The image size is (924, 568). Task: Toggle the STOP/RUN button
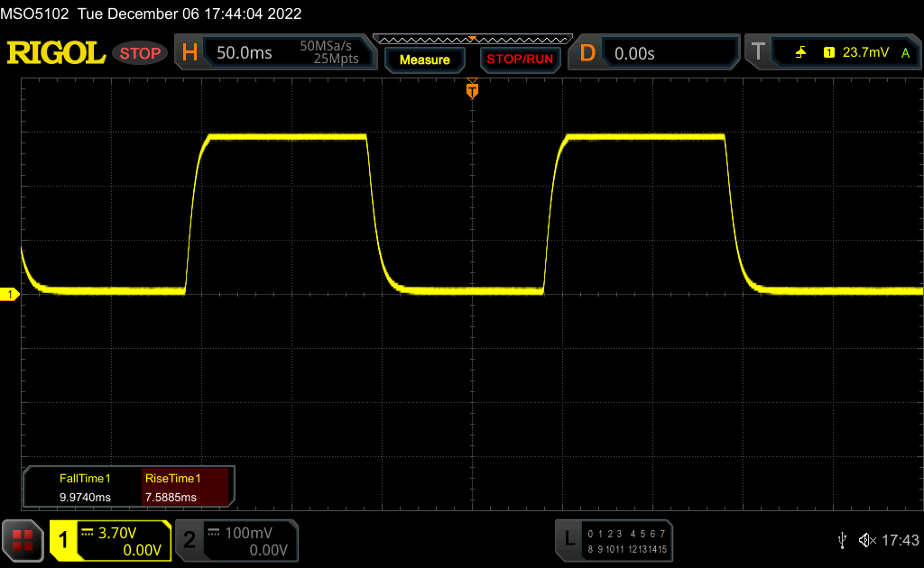click(520, 60)
